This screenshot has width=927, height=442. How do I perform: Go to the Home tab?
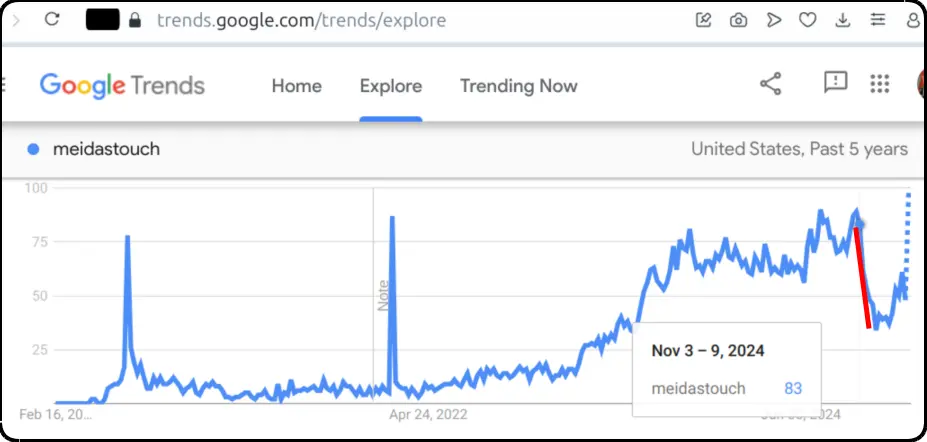pos(296,86)
